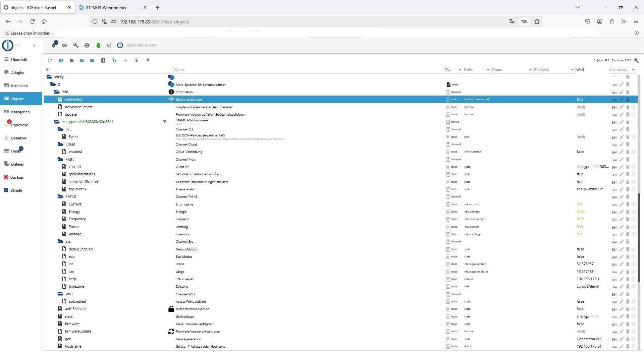Open a new browser tab

point(158,7)
